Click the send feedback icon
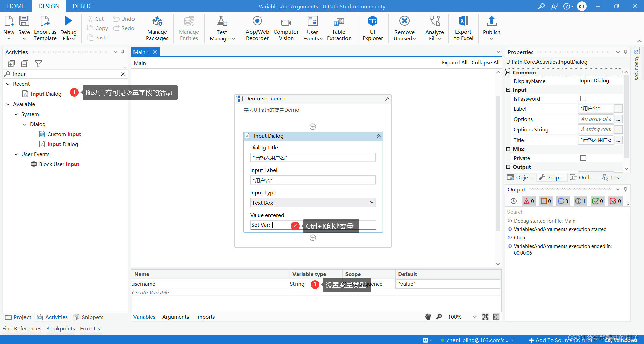The width and height of the screenshot is (644, 344). (x=555, y=6)
